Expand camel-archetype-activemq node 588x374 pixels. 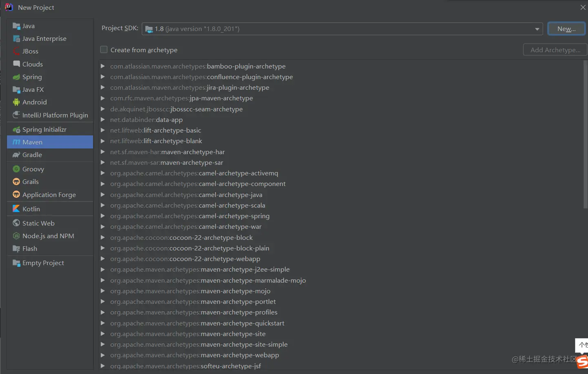pos(103,173)
